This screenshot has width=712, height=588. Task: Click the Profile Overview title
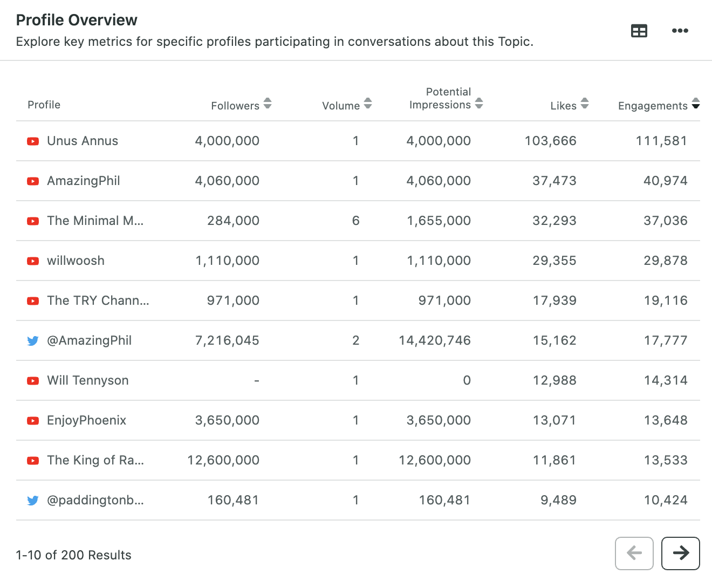tap(77, 20)
